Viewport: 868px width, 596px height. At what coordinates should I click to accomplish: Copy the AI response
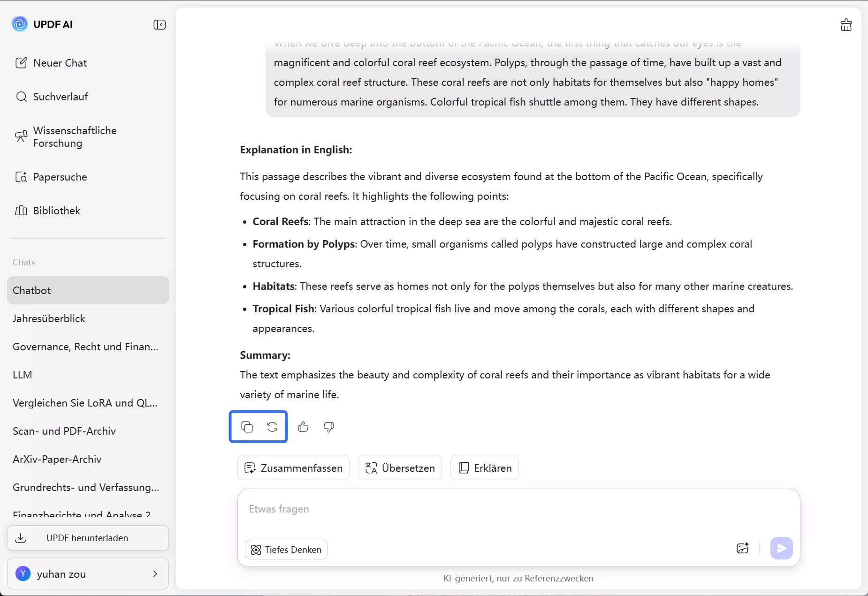[x=247, y=427]
